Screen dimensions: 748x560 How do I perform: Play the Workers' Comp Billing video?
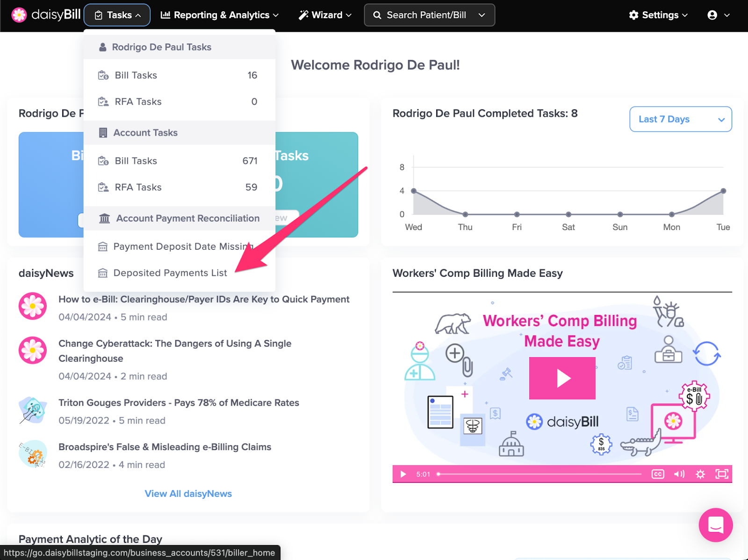(562, 378)
